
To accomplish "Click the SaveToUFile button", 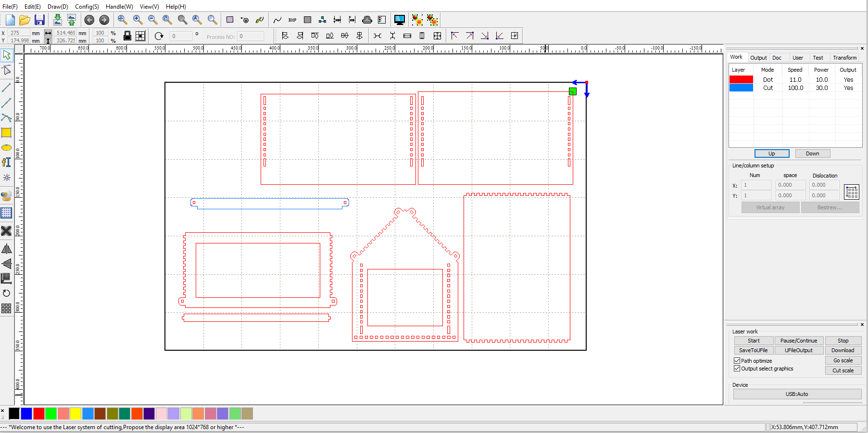I will [753, 350].
